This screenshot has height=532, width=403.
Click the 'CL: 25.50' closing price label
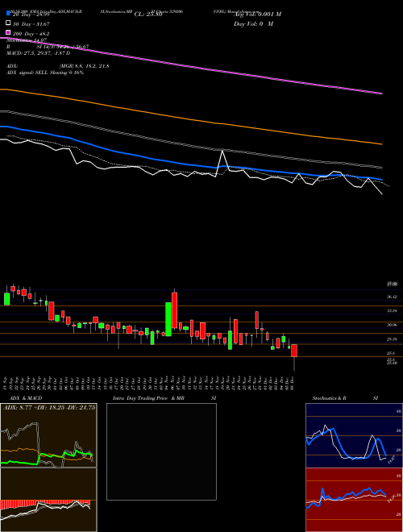[x=148, y=15]
